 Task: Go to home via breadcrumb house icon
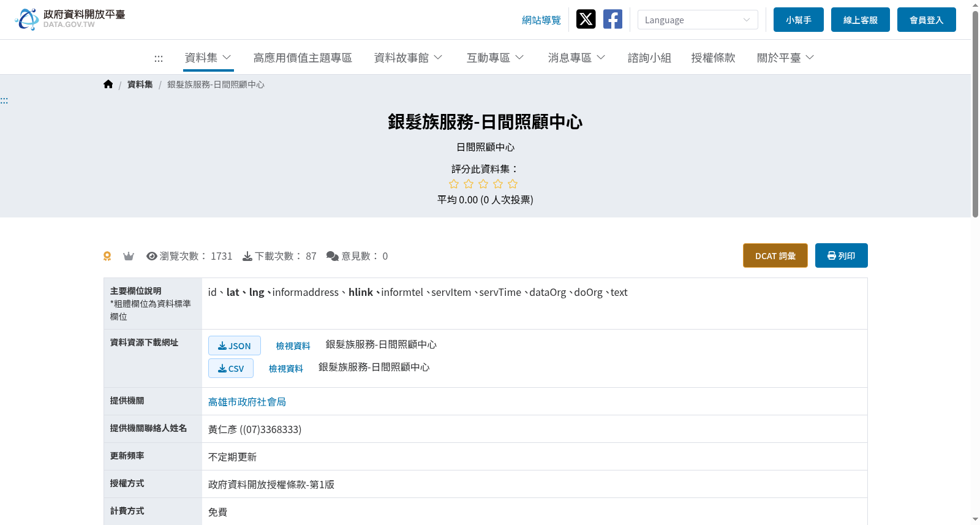[x=108, y=85]
